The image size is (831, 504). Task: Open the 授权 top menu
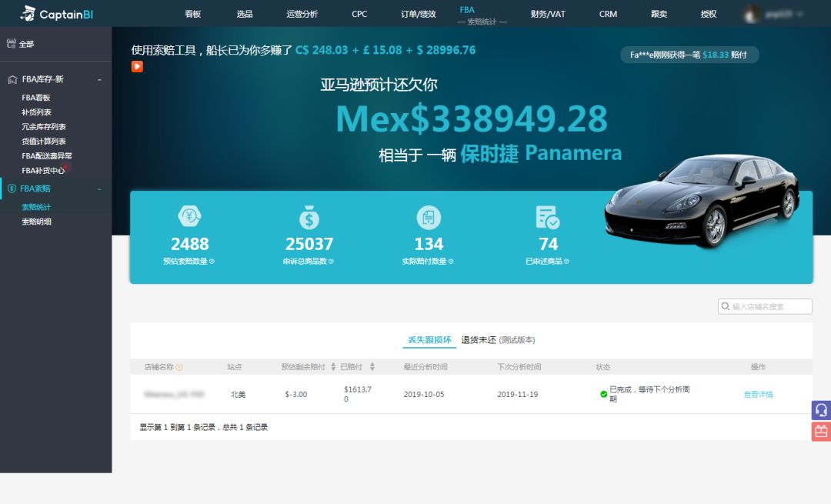click(709, 15)
